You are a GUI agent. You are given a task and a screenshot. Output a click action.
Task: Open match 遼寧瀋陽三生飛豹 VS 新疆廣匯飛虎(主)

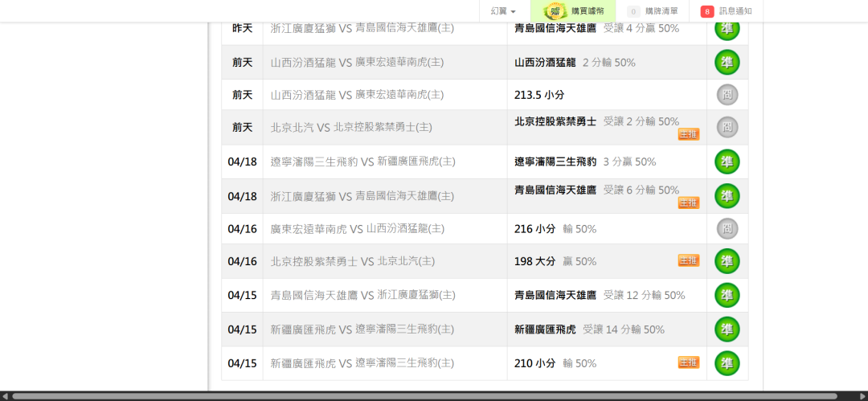point(363,162)
